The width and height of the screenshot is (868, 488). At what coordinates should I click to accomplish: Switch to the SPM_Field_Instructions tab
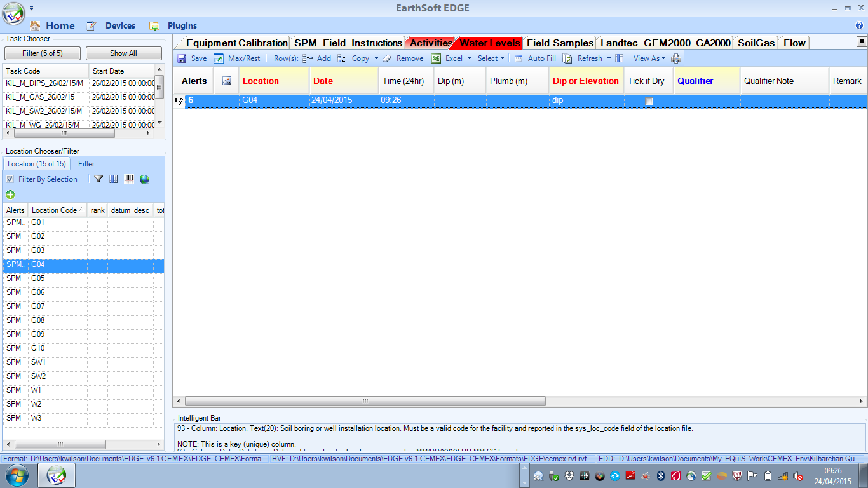click(348, 43)
